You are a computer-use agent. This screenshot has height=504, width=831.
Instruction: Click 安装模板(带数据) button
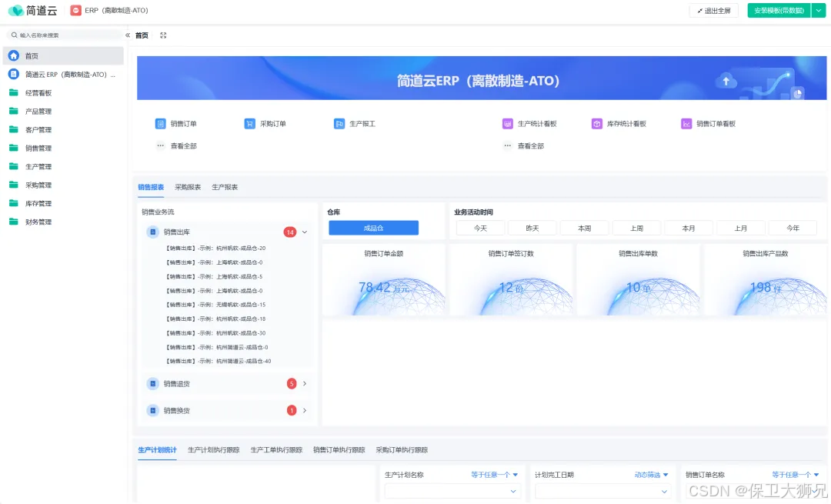[x=779, y=10]
